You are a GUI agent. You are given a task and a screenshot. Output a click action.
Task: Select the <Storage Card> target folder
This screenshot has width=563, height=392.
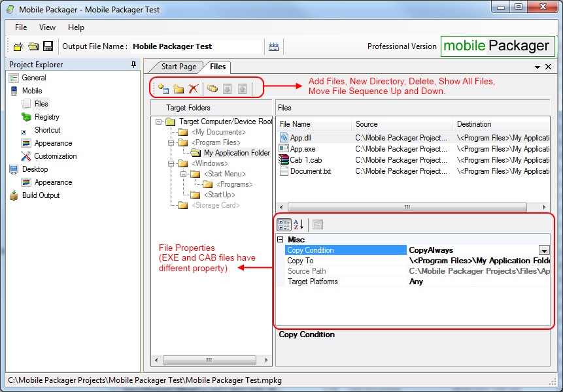point(215,205)
